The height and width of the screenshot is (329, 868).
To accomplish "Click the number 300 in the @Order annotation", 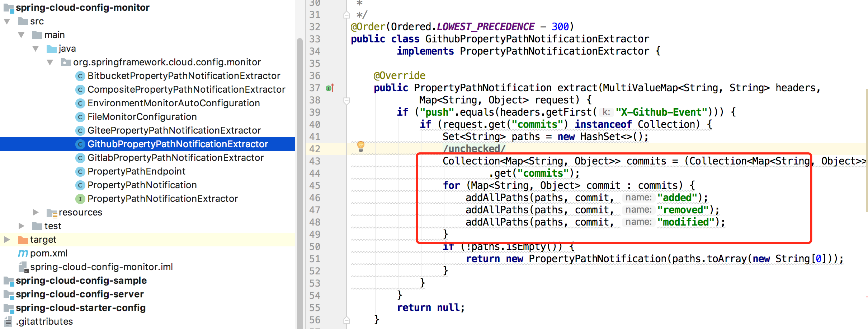I will [x=560, y=27].
